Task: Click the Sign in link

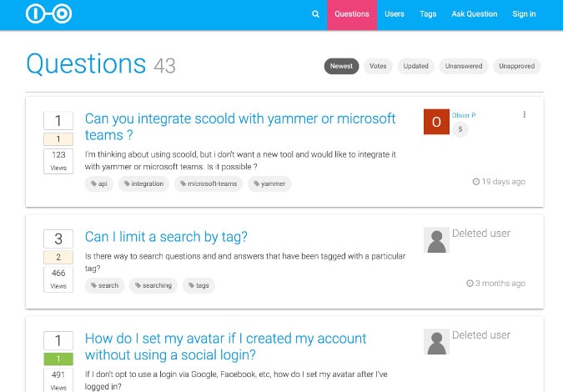Action: [524, 14]
